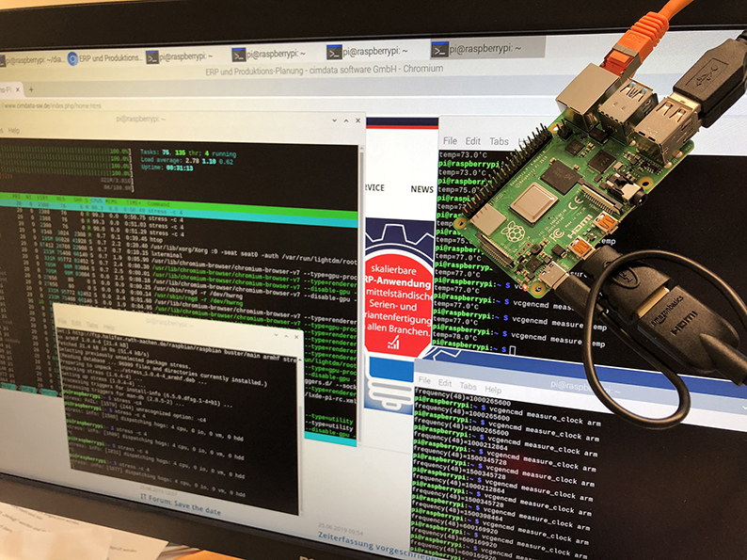Sort htop by the Command column header
The height and width of the screenshot is (560, 747).
pyautogui.click(x=158, y=204)
